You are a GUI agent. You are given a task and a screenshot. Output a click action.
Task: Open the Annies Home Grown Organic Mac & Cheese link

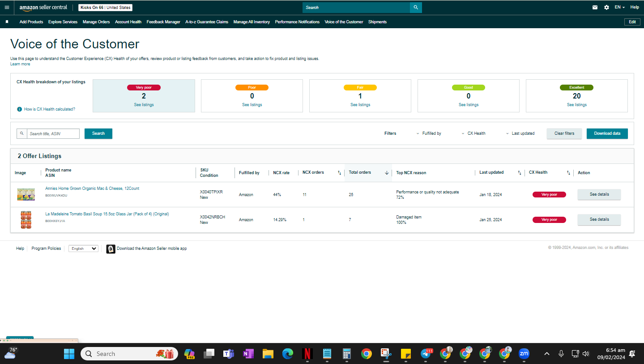pos(92,188)
